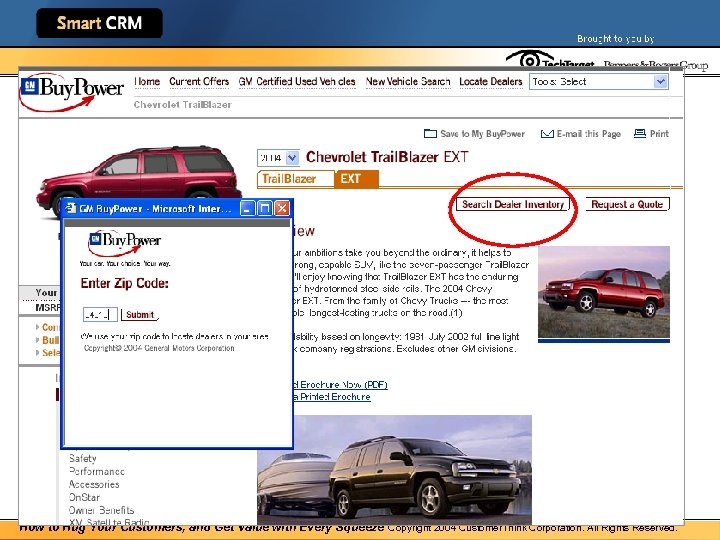Image resolution: width=720 pixels, height=540 pixels.
Task: Open XM Satellite Radio sidebar link
Action: pyautogui.click(x=109, y=522)
